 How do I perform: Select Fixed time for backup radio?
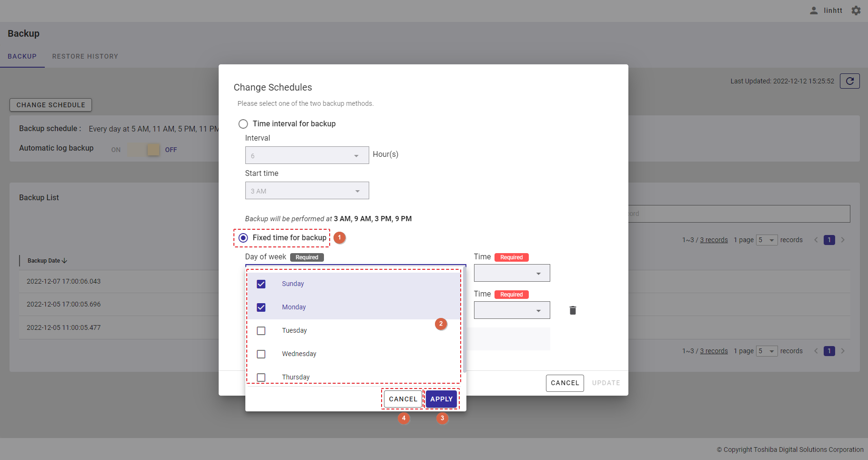click(243, 238)
